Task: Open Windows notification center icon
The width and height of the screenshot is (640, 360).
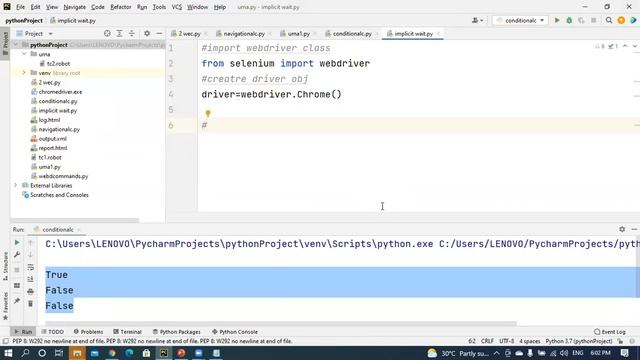Action: pos(624,353)
